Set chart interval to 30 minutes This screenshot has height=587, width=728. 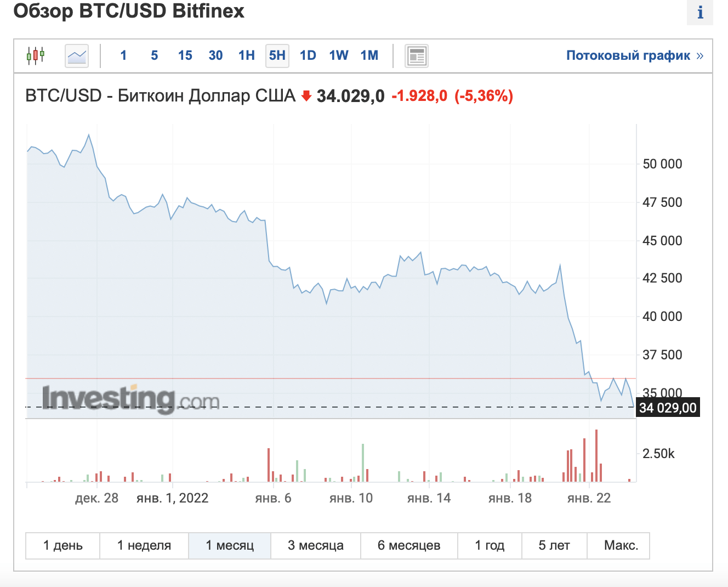tap(216, 55)
